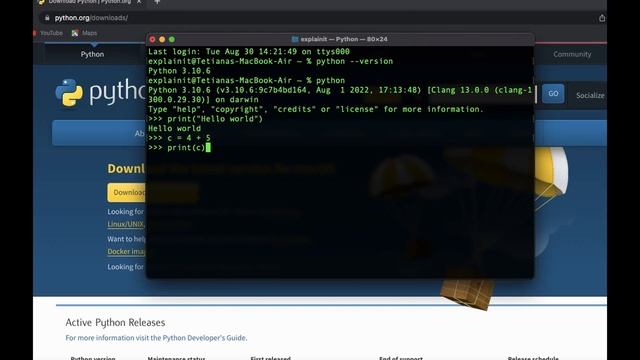This screenshot has height=360, width=640.
Task: Select the Community tab in the site navigation
Action: (x=572, y=54)
